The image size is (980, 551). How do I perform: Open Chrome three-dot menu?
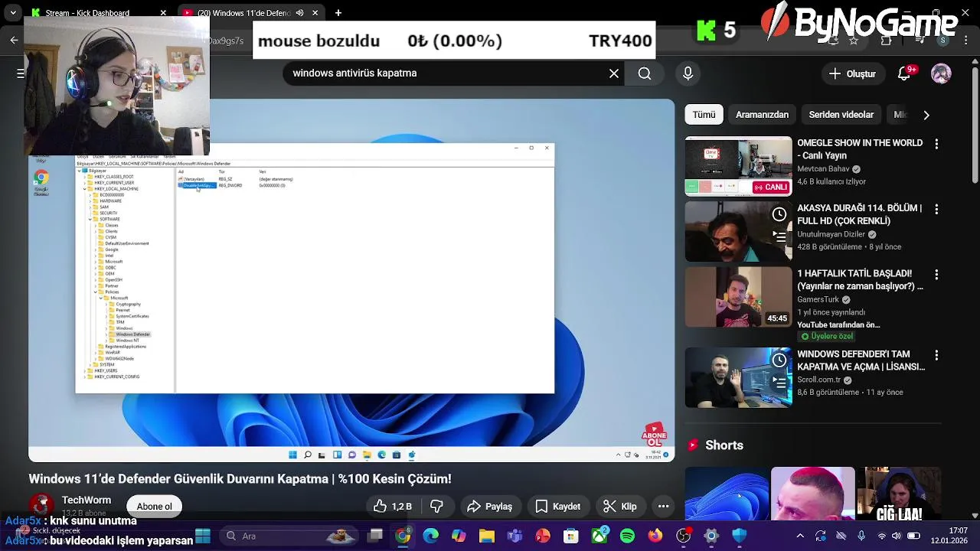pyautogui.click(x=965, y=41)
